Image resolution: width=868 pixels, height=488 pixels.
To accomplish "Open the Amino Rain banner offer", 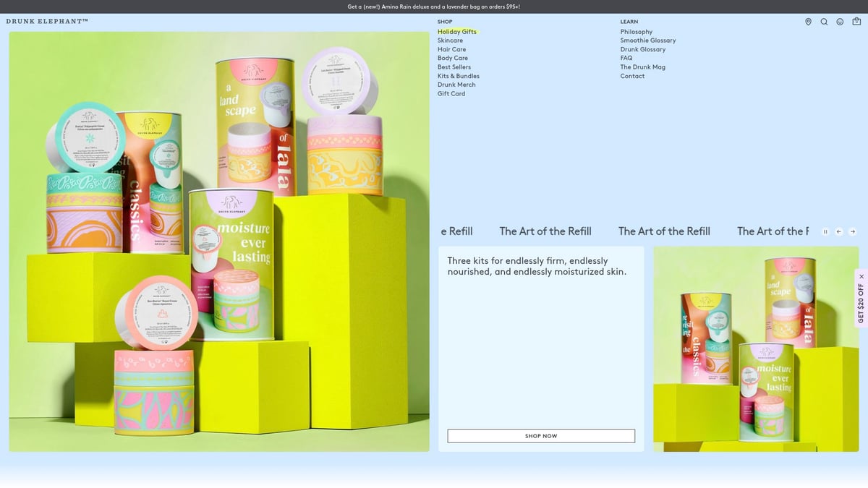I will coord(434,5).
